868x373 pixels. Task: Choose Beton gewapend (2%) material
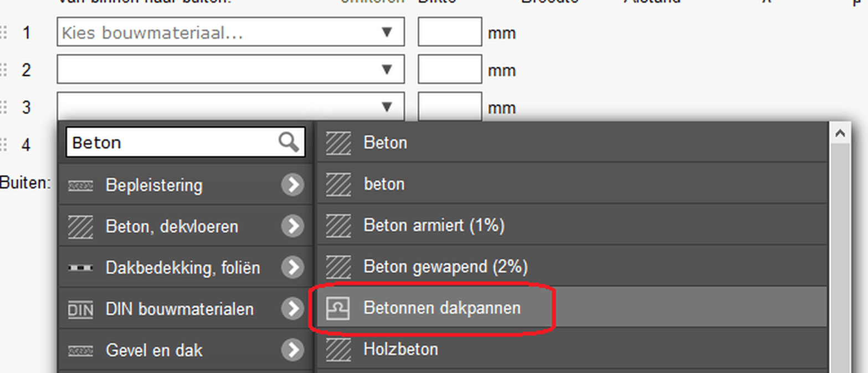[572, 267]
